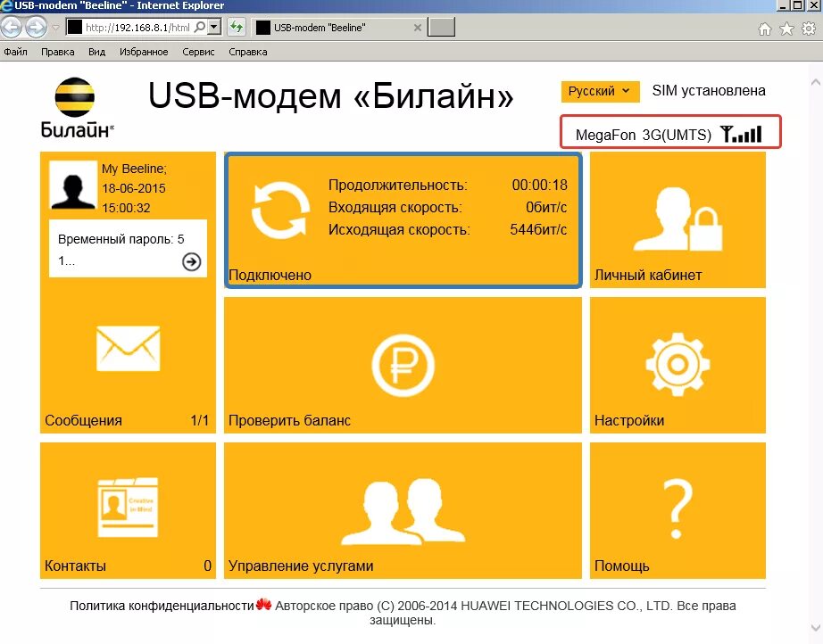Image resolution: width=823 pixels, height=644 pixels.
Task: Click the page scrollbar down arrow
Action: point(816,627)
